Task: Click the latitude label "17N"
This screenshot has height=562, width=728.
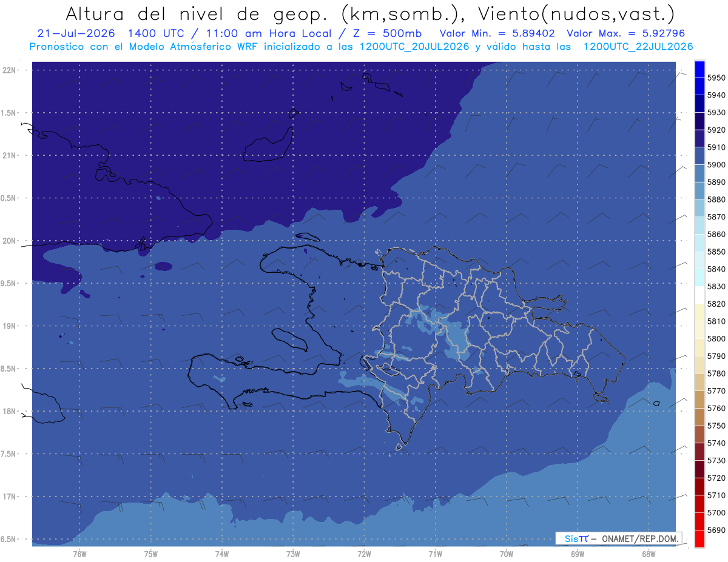Action: tap(10, 497)
